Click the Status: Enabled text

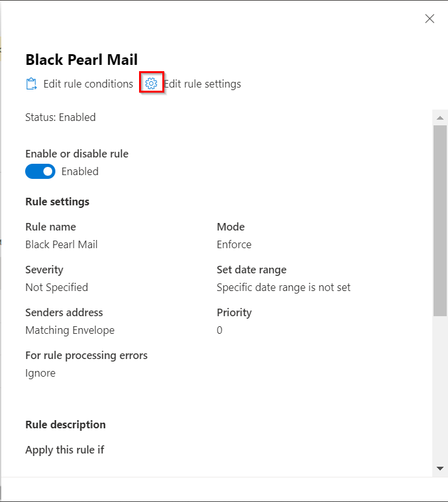point(60,117)
